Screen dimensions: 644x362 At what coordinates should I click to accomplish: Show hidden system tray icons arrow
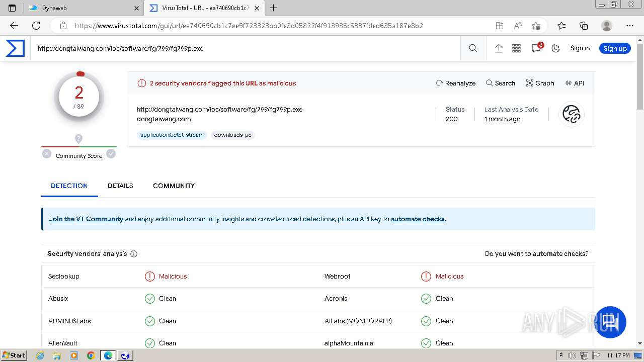click(561, 355)
